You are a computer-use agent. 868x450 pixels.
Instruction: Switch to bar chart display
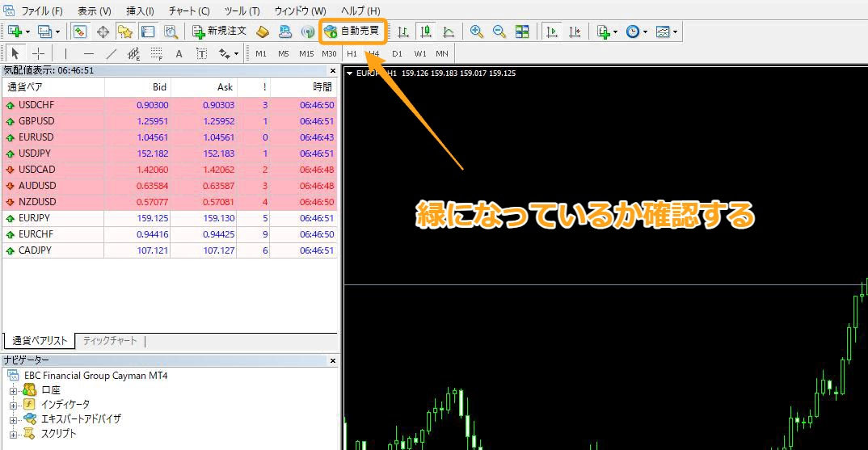pos(403,32)
